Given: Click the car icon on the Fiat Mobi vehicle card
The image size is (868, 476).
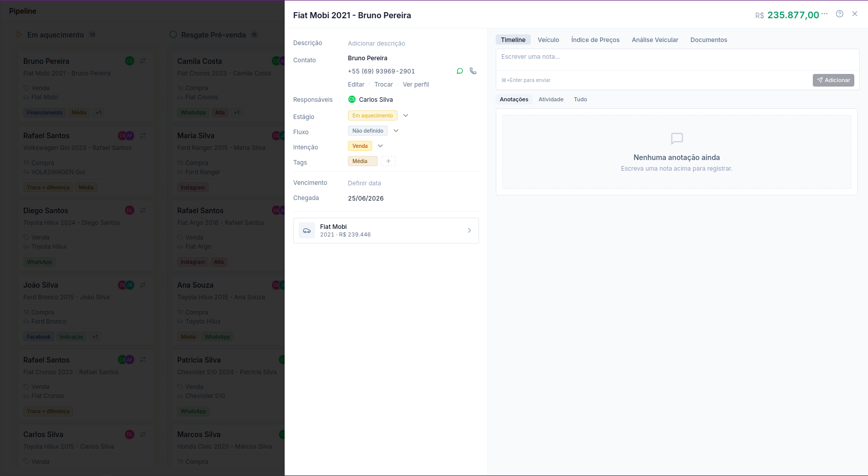Looking at the screenshot, I should click(x=307, y=230).
